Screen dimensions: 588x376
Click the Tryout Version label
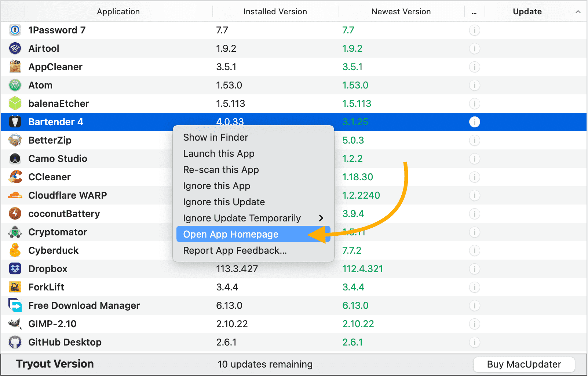[55, 364]
